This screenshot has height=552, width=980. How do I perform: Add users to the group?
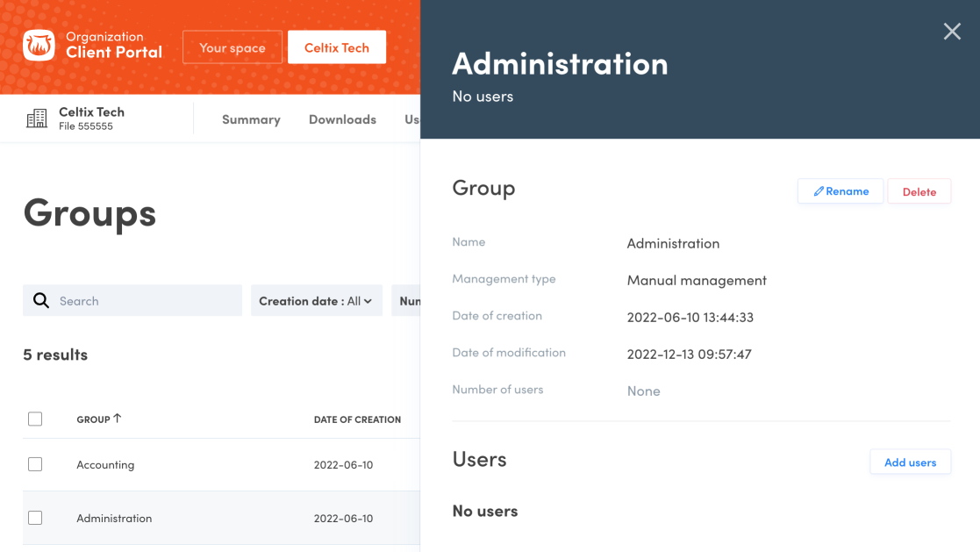[x=910, y=462]
